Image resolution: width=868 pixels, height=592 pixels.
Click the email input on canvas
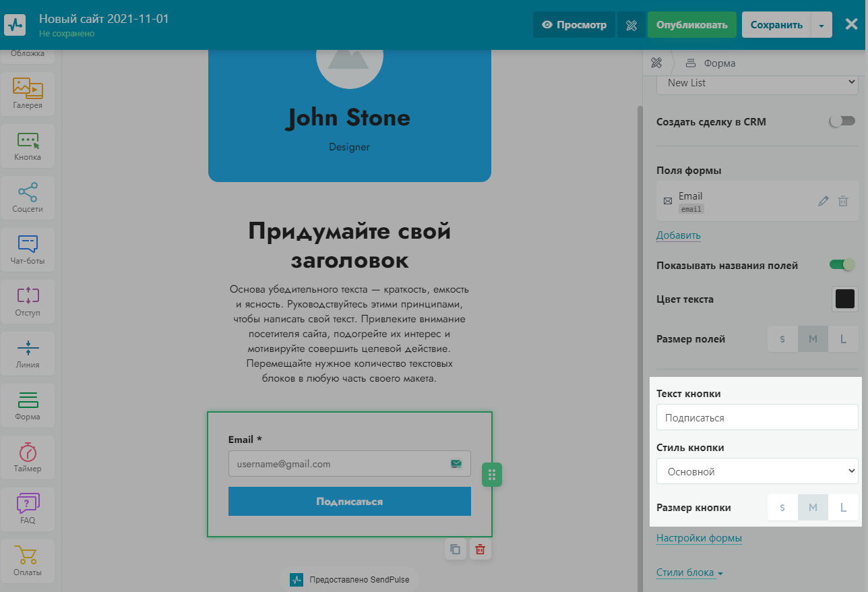click(x=350, y=464)
